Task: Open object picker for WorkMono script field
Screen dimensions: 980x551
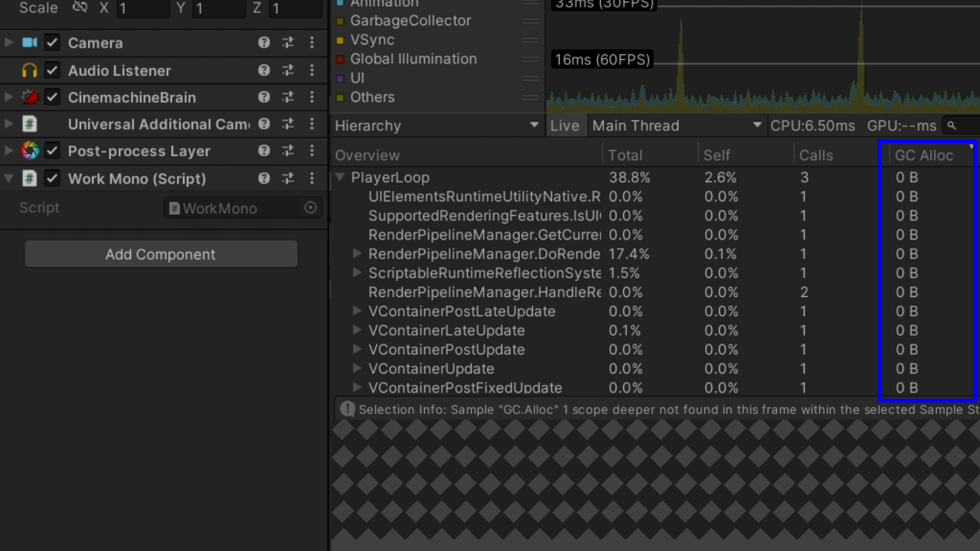Action: 311,208
